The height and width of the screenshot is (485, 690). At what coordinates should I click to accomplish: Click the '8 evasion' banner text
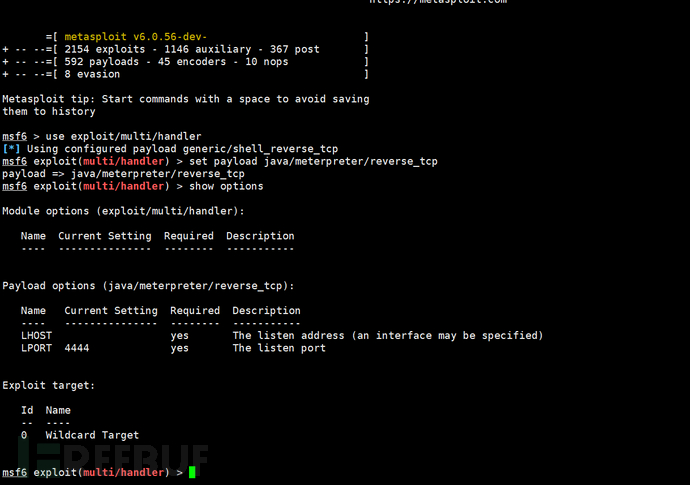(x=92, y=74)
